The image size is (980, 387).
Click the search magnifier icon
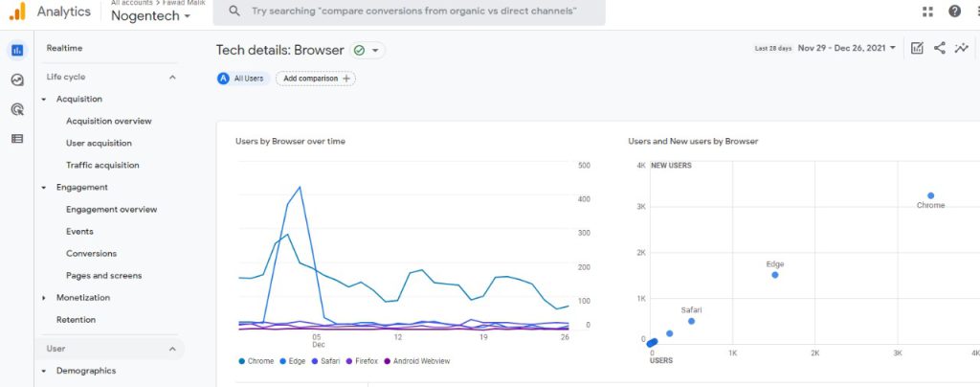pos(234,11)
